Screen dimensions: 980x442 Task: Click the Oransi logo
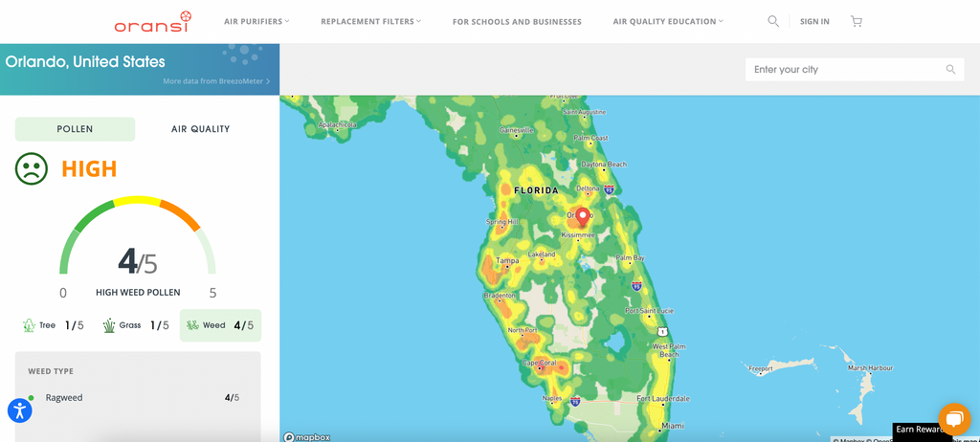tap(152, 21)
